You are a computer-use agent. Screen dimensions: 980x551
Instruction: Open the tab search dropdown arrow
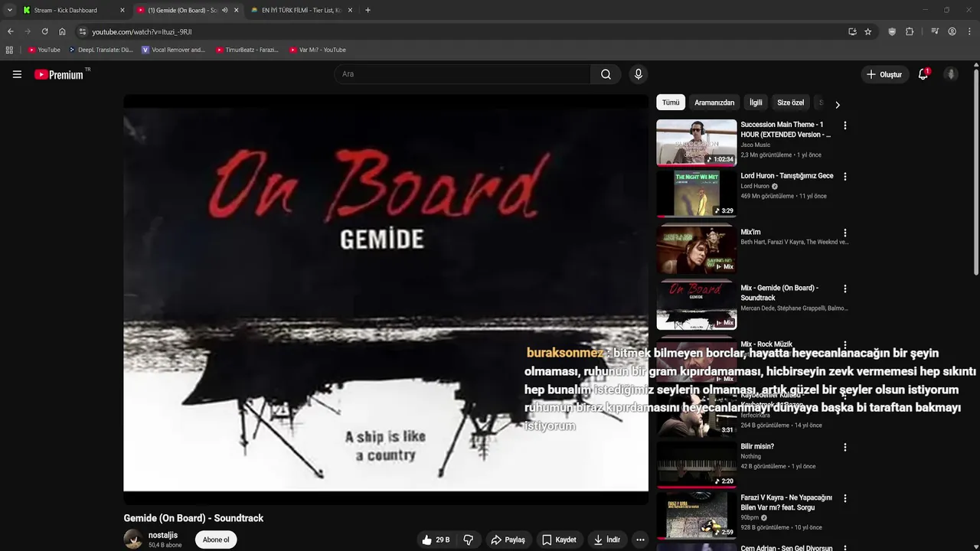[x=9, y=10]
